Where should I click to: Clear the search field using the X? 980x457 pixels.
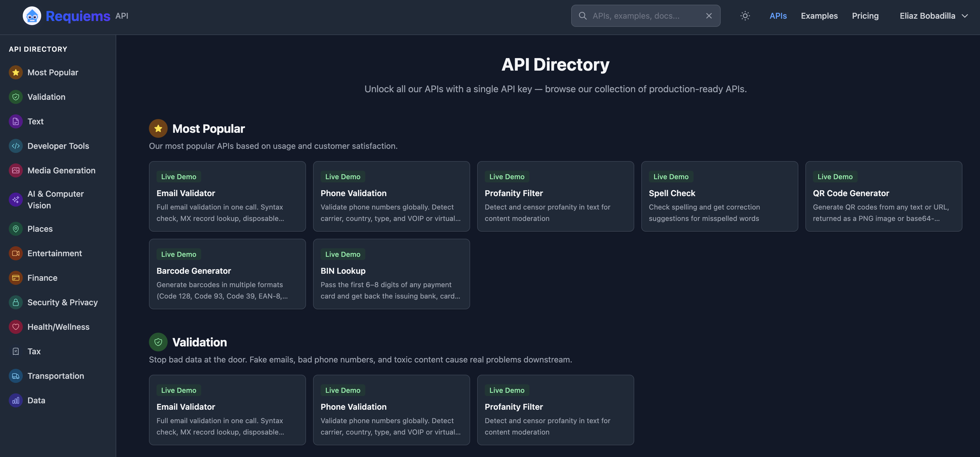point(709,15)
